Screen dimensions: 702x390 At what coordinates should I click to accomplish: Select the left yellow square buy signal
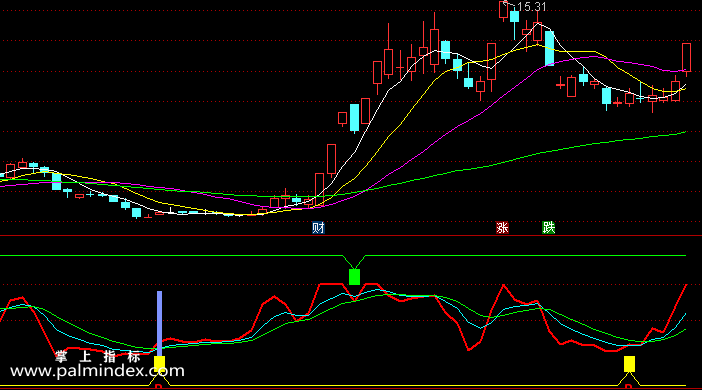point(159,363)
